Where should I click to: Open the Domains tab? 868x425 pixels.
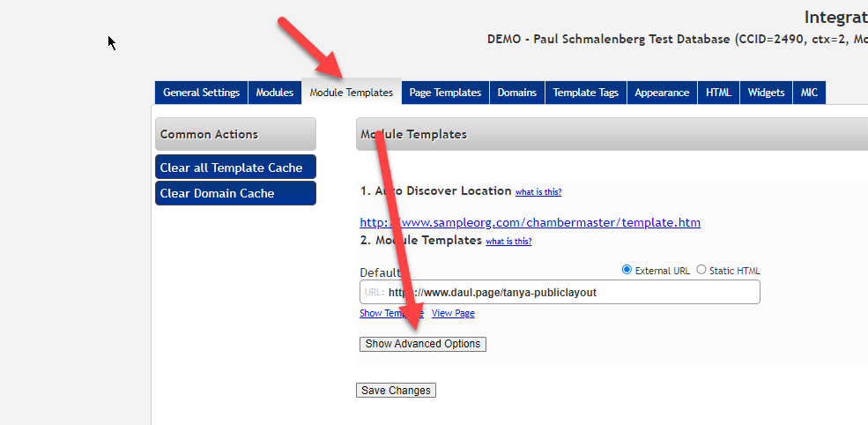[x=517, y=93]
